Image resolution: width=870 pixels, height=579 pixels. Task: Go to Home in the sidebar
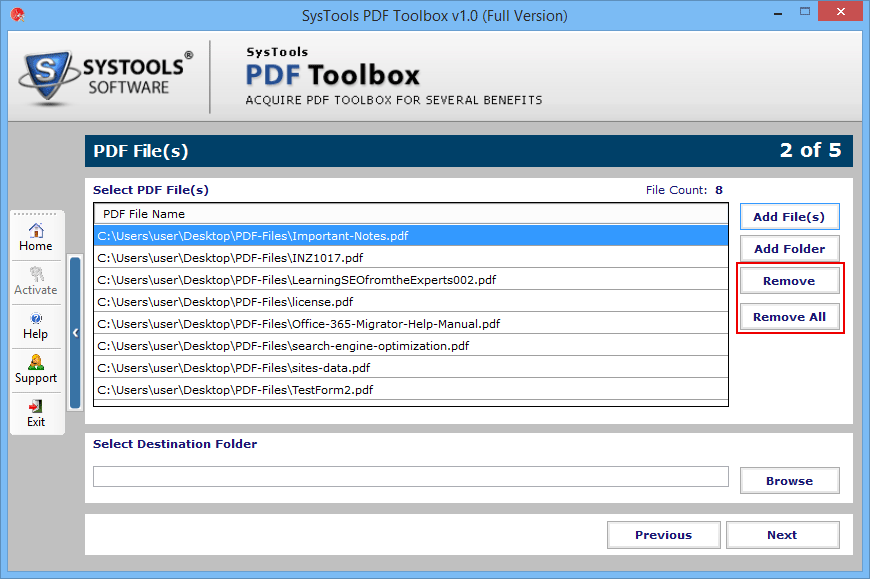pos(36,238)
